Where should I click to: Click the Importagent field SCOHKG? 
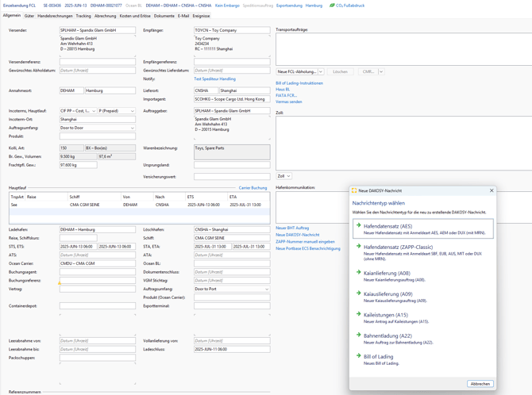(x=232, y=99)
